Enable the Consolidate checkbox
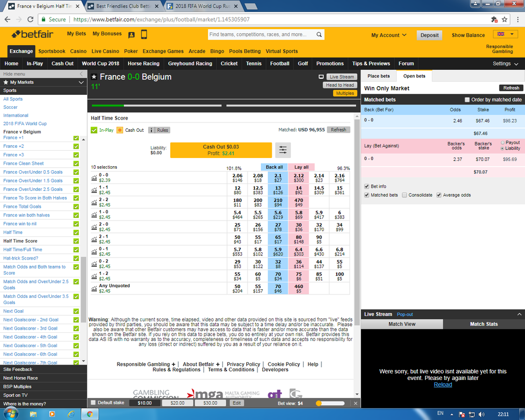 point(405,195)
